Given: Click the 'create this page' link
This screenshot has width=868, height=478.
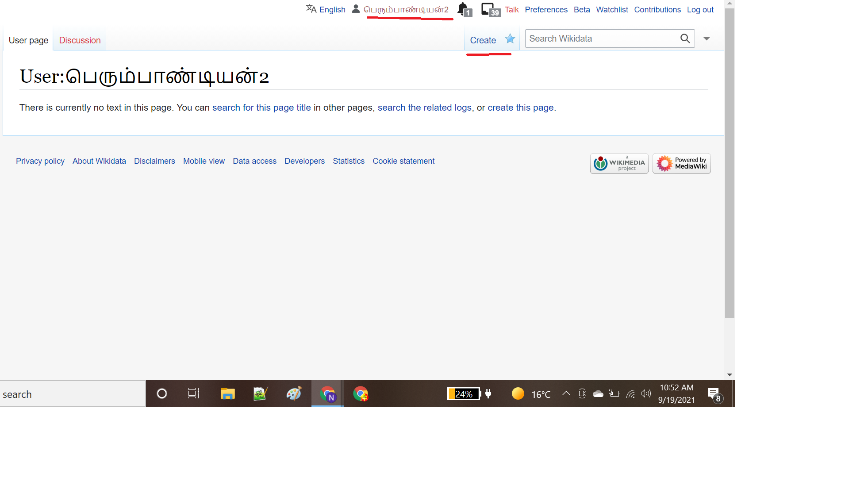Looking at the screenshot, I should [x=520, y=108].
